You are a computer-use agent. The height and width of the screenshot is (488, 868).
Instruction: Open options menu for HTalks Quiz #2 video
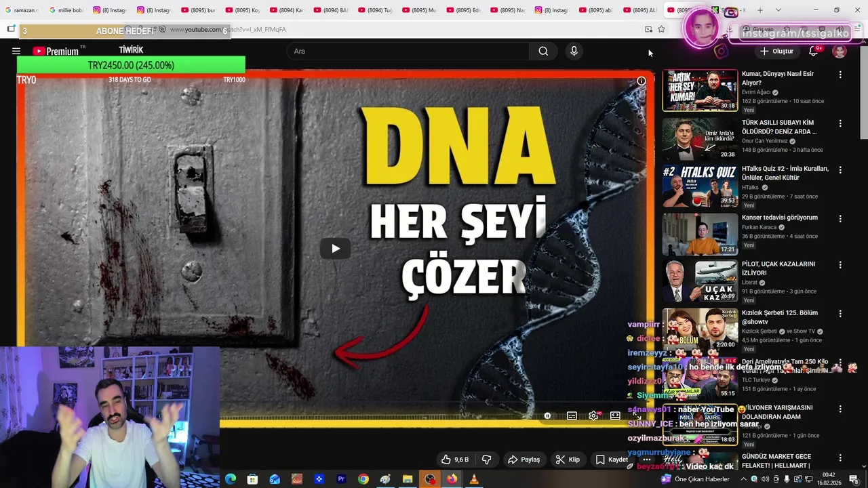click(840, 170)
